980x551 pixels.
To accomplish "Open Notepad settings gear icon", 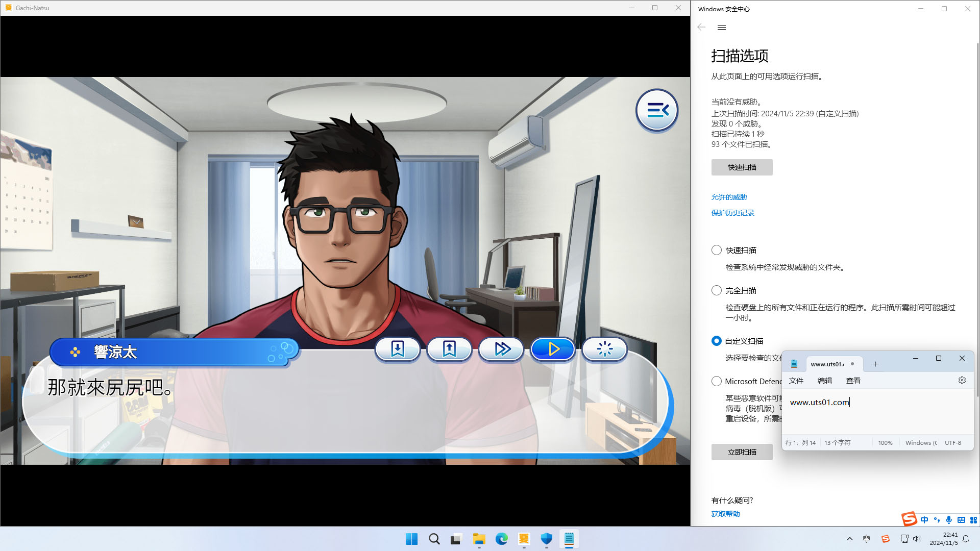I will point(962,381).
